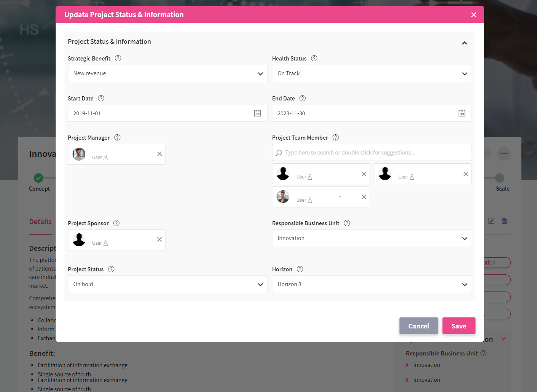Open the Responsible Business Unit dropdown
537x392 pixels.
click(x=371, y=239)
